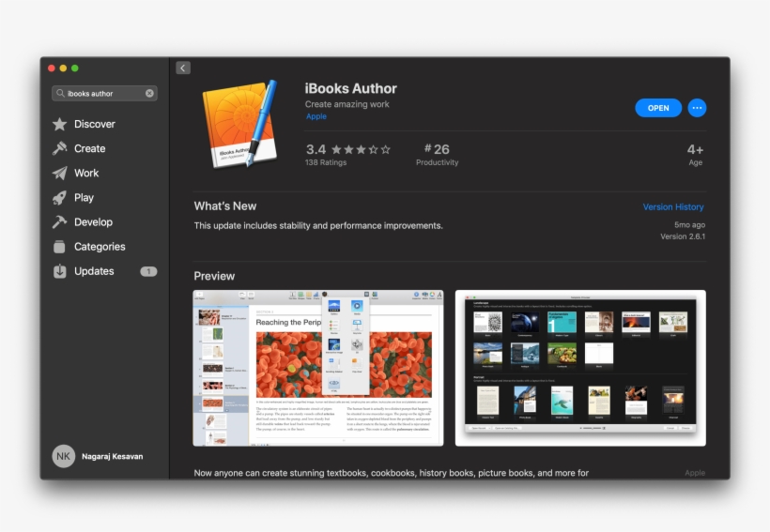The width and height of the screenshot is (770, 532).
Task: Click the 'Create amazing work' subtitle
Action: point(346,104)
